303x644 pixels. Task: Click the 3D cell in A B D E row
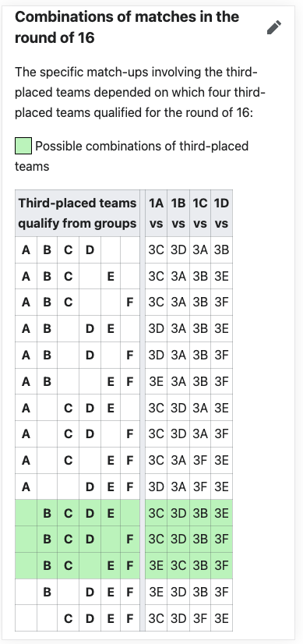pos(156,328)
